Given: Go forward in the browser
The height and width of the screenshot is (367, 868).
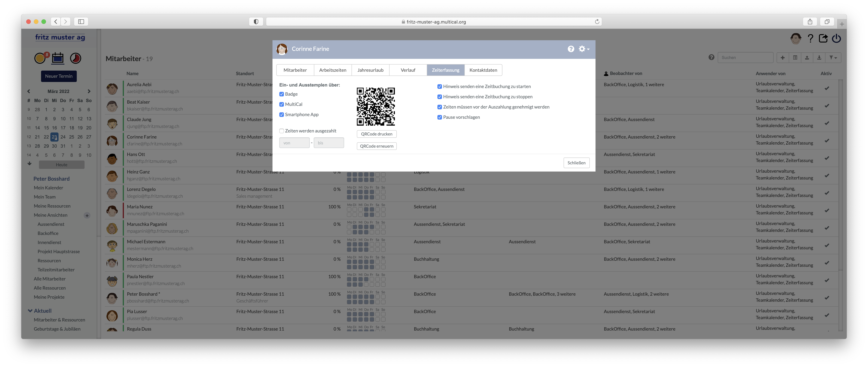Looking at the screenshot, I should pyautogui.click(x=66, y=21).
